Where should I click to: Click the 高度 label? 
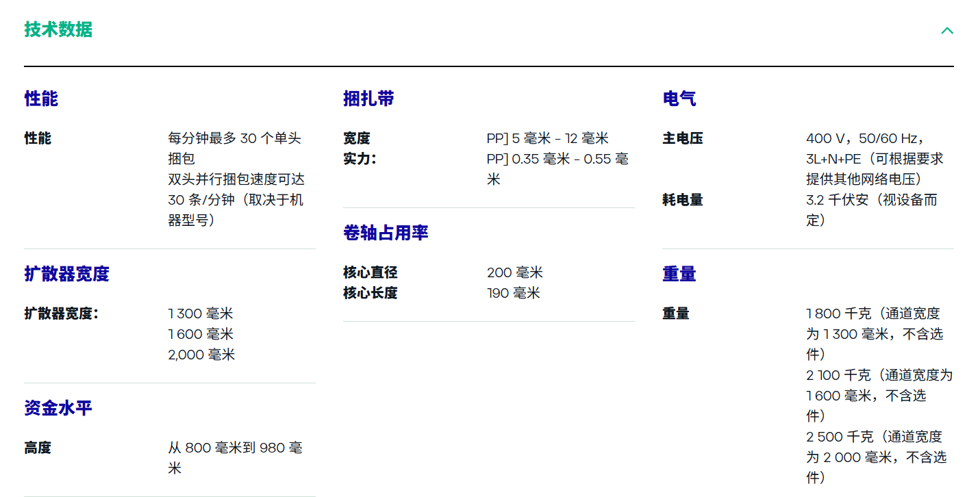pyautogui.click(x=38, y=448)
